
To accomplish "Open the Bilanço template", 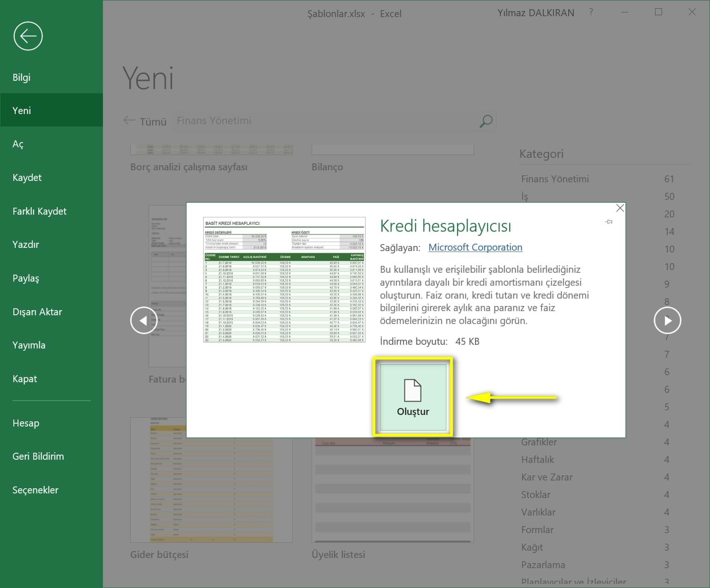I will point(327,167).
